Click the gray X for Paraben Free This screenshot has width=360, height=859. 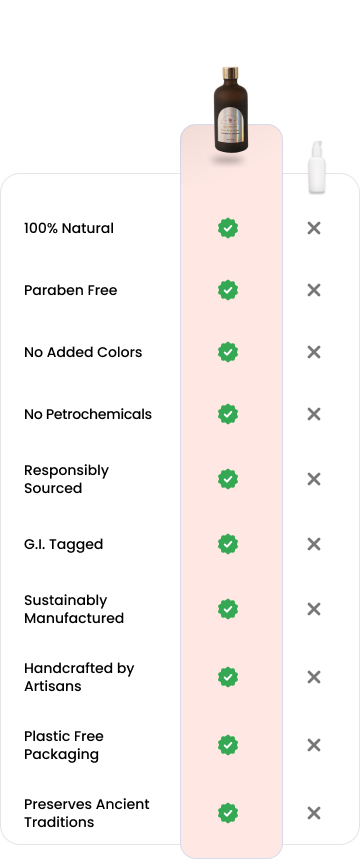[x=314, y=290]
